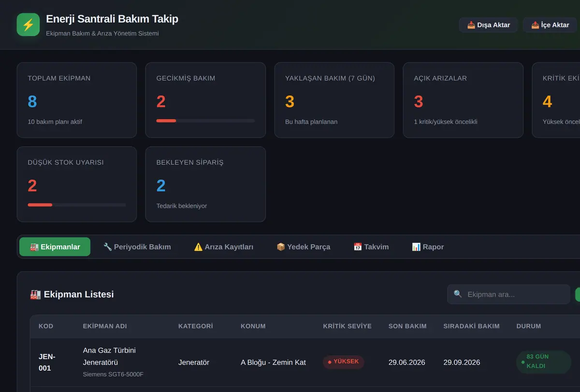Click the 1 kritik/yüksek öncelikli text
Screen dimensions: 580x392
click(446, 122)
